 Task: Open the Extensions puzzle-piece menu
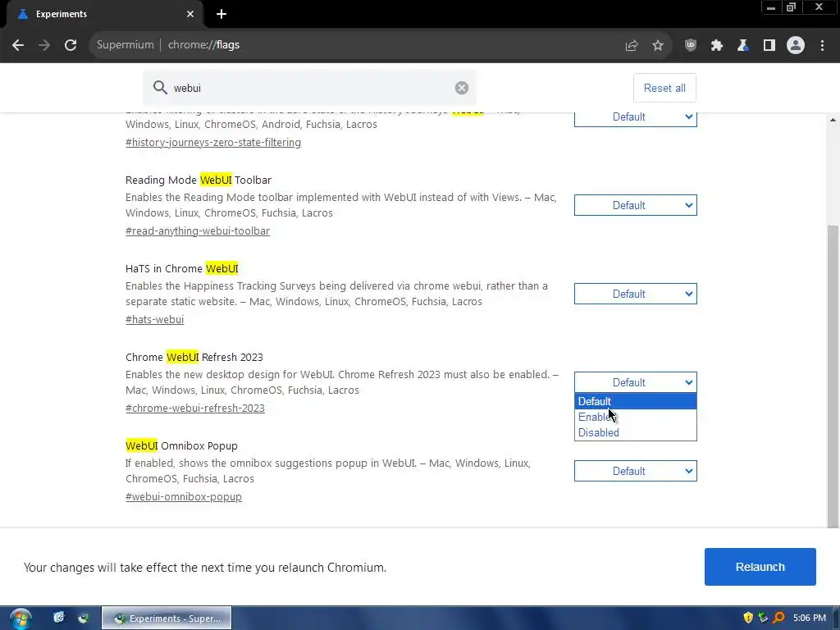717,46
